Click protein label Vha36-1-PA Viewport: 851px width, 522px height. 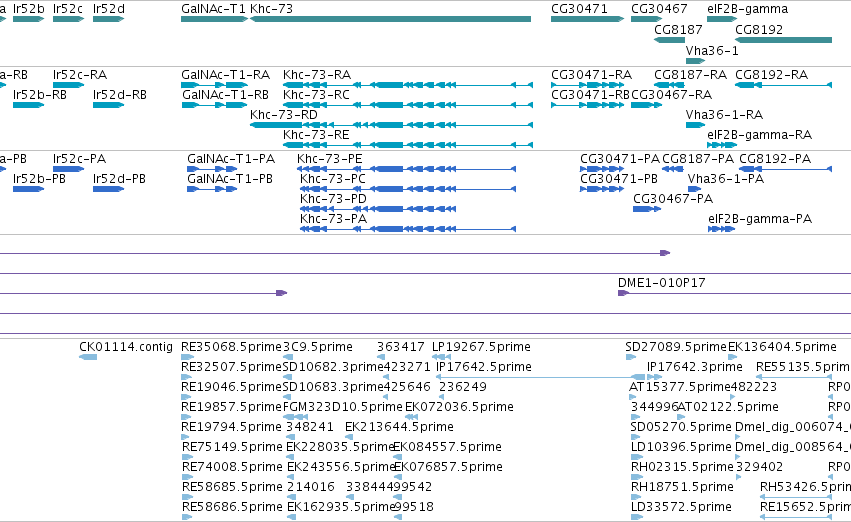(726, 179)
